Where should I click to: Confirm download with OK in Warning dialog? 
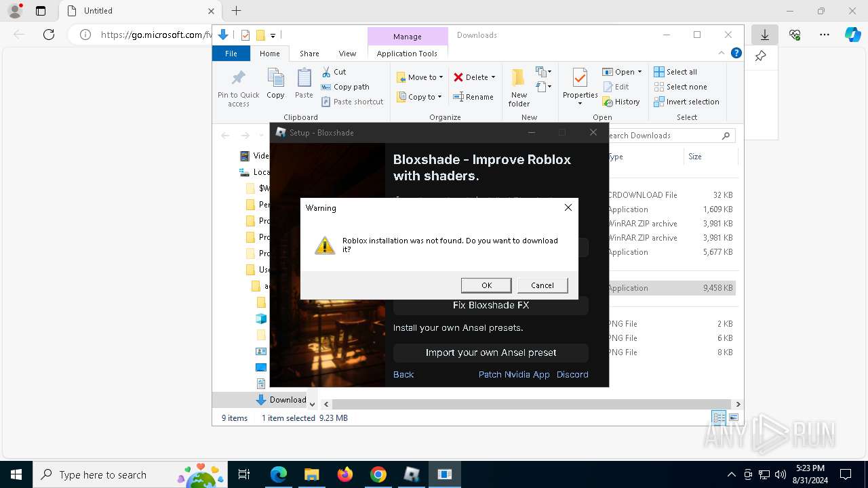(x=486, y=285)
